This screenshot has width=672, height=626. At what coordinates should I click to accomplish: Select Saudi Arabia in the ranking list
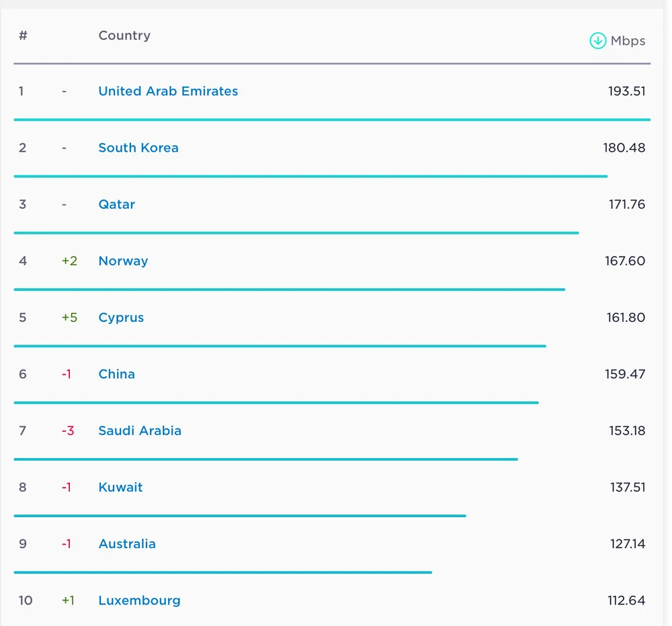click(140, 431)
